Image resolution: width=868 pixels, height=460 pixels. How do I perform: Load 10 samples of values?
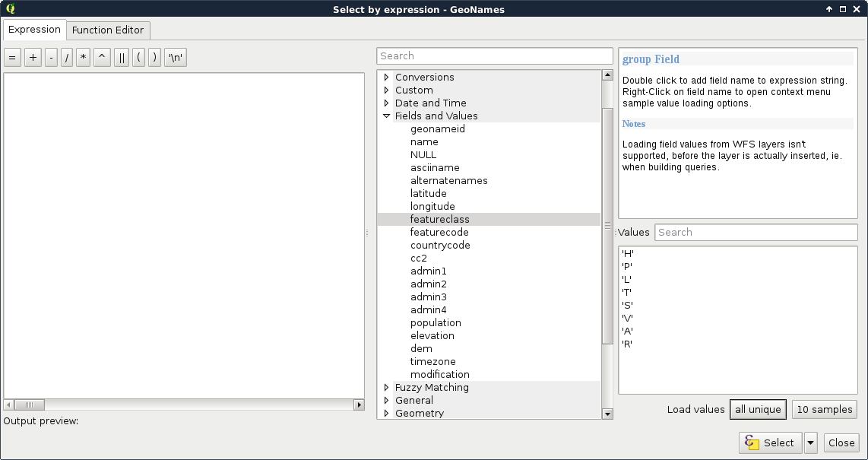[x=824, y=409]
